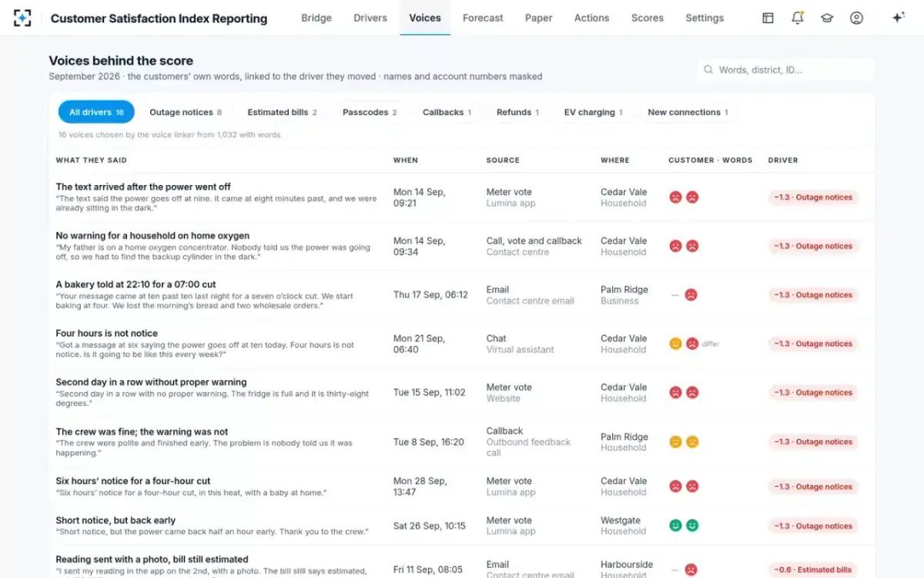Click the search words, district, ID field
The width and height of the screenshot is (924, 578).
(785, 70)
